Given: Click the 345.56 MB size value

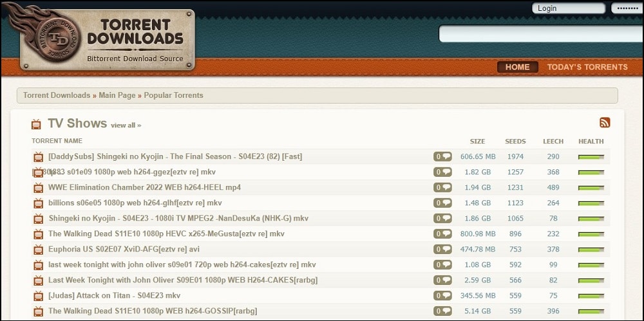Looking at the screenshot, I should tap(478, 295).
